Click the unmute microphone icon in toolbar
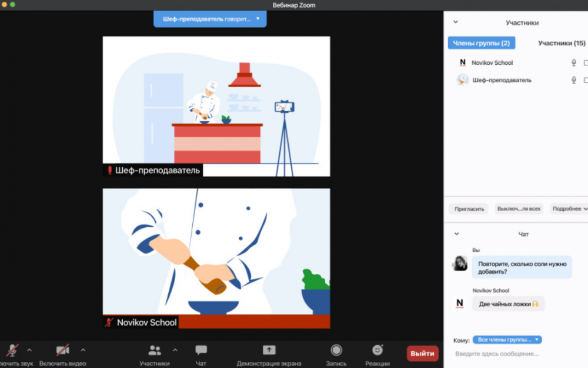588x368 pixels. click(12, 350)
